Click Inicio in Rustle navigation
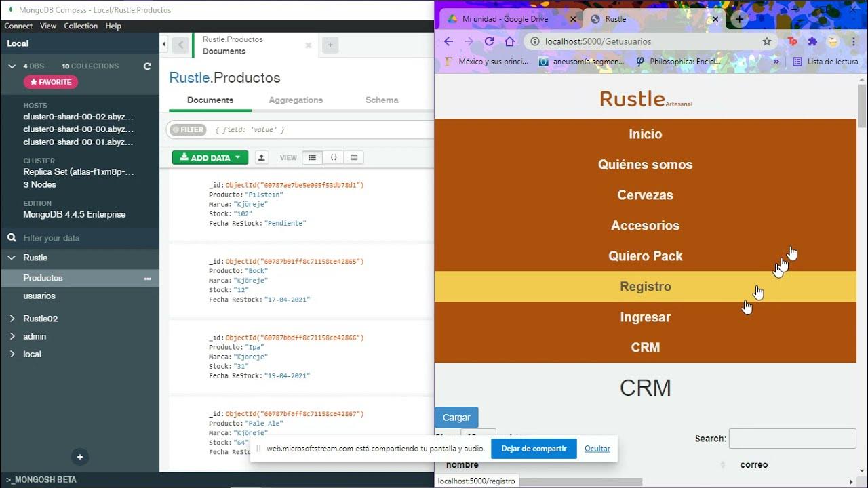 point(645,134)
